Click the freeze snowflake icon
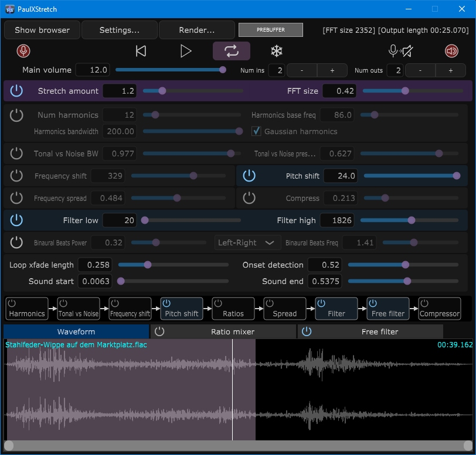Viewport: 476px width, 455px height. click(x=276, y=51)
